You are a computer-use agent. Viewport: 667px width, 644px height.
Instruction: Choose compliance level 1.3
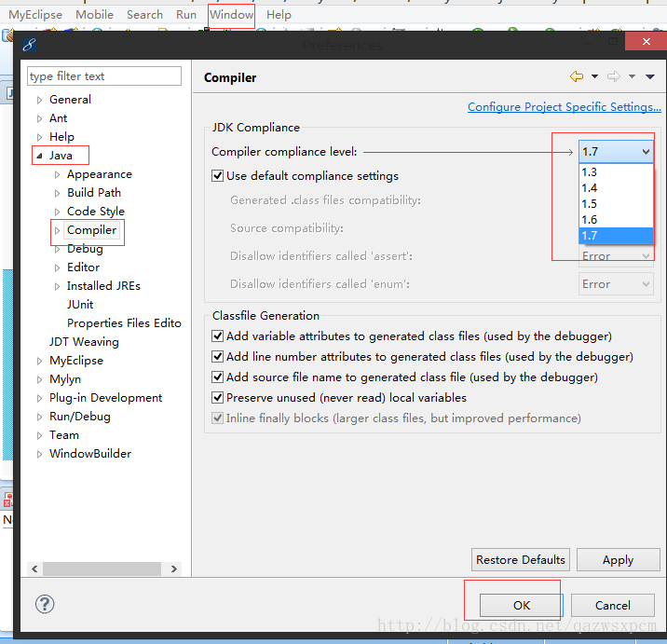(x=616, y=172)
